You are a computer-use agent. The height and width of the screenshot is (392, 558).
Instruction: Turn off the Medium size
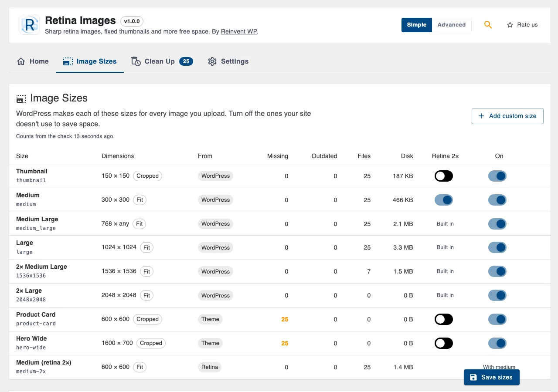pyautogui.click(x=497, y=200)
